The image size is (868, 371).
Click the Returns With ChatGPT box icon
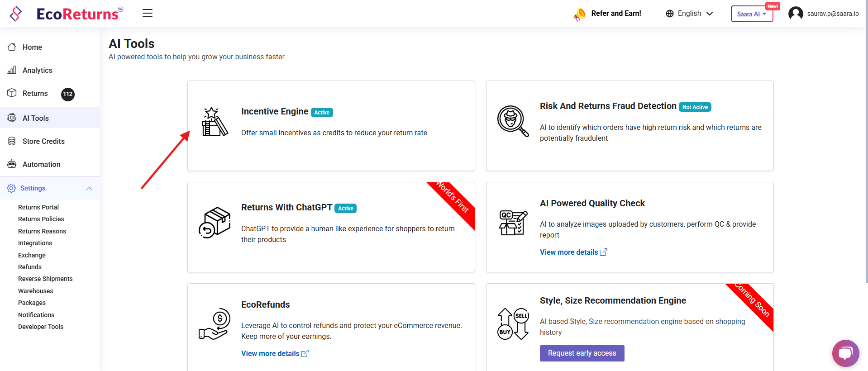click(215, 223)
